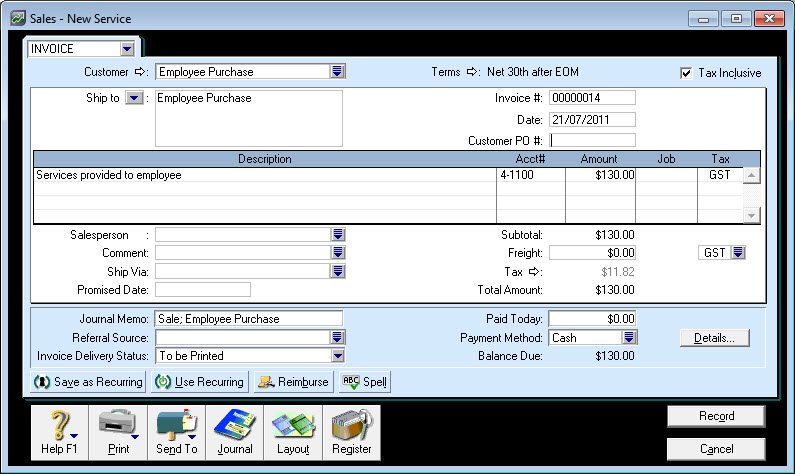Expand Invoice Delivery Status dropdown

(337, 355)
